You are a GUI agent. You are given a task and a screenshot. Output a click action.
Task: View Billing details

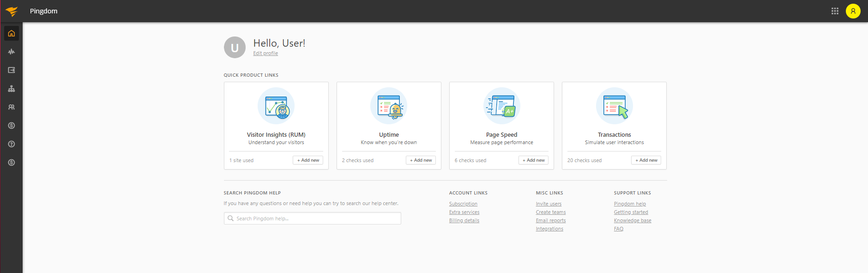click(x=464, y=220)
